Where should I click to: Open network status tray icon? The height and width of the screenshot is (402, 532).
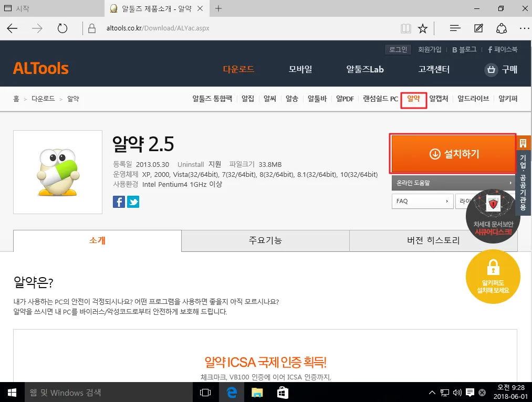(x=445, y=393)
